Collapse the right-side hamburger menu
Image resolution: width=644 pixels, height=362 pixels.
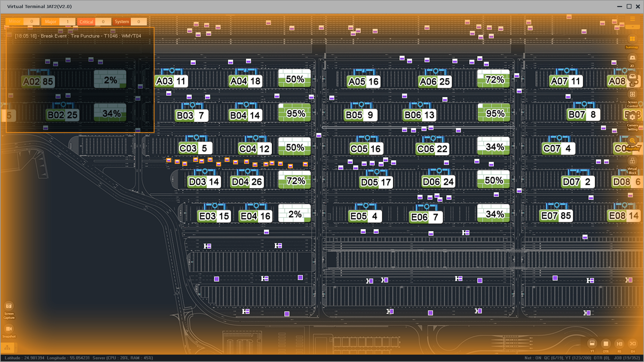pyautogui.click(x=632, y=19)
